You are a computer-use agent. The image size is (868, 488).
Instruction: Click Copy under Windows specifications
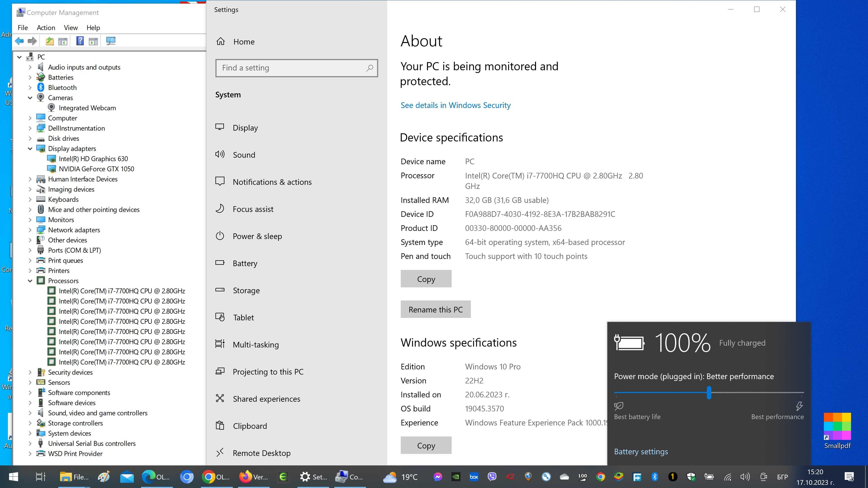pos(426,445)
